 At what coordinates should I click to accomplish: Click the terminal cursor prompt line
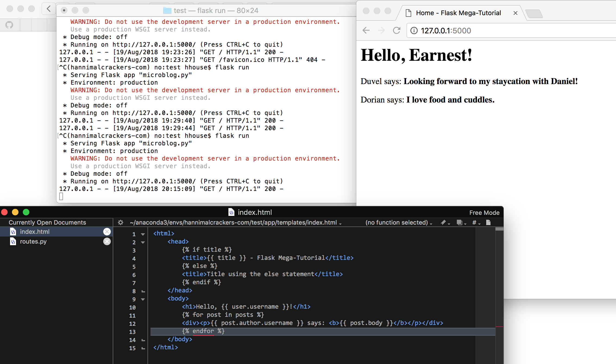point(61,196)
